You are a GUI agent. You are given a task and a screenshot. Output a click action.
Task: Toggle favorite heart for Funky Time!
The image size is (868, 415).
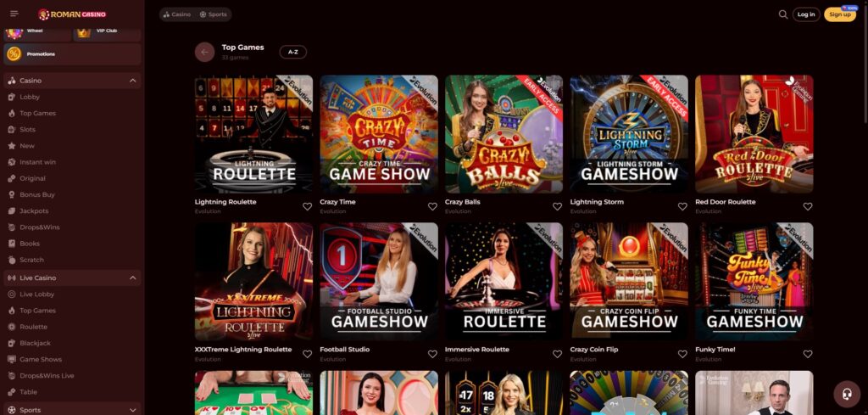pyautogui.click(x=808, y=354)
